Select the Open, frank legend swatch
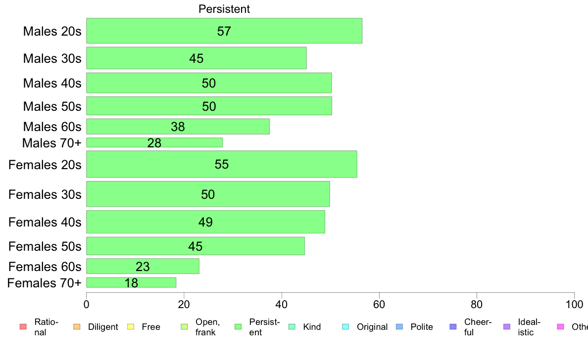The width and height of the screenshot is (588, 364). 184,327
